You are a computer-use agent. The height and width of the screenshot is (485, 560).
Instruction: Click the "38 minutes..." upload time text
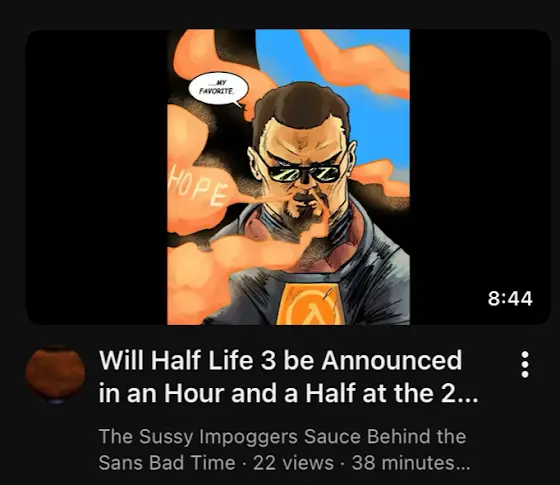point(411,463)
